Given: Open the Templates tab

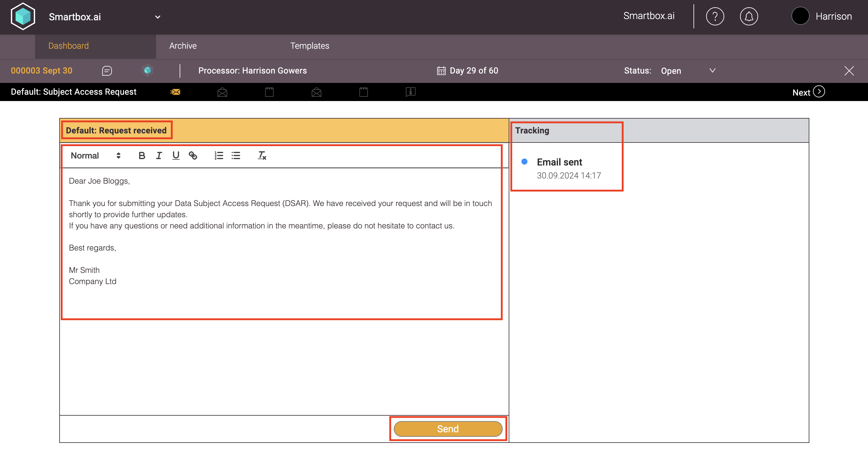Looking at the screenshot, I should tap(309, 46).
